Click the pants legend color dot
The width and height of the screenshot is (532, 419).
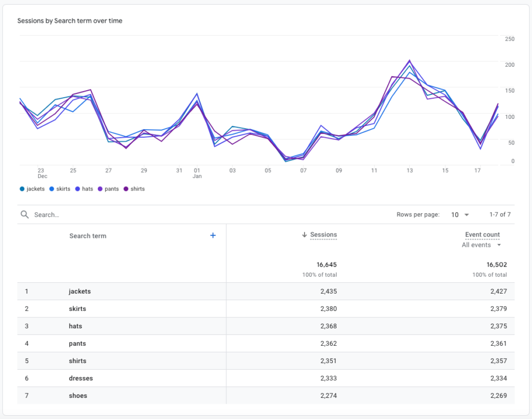click(99, 188)
